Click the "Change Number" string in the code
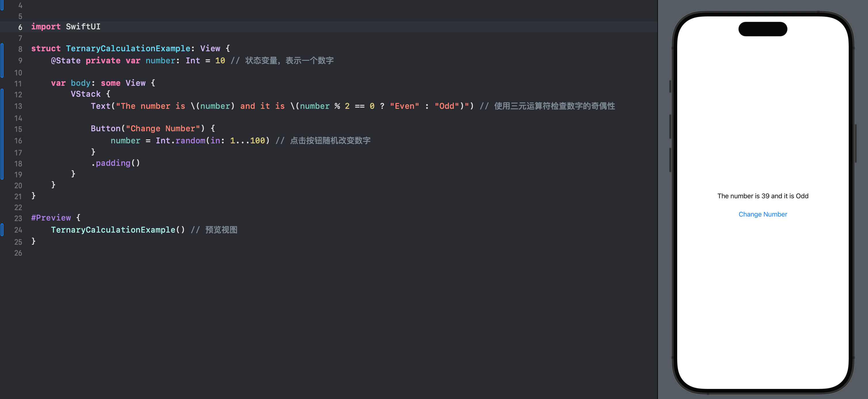The image size is (868, 399). tap(163, 129)
